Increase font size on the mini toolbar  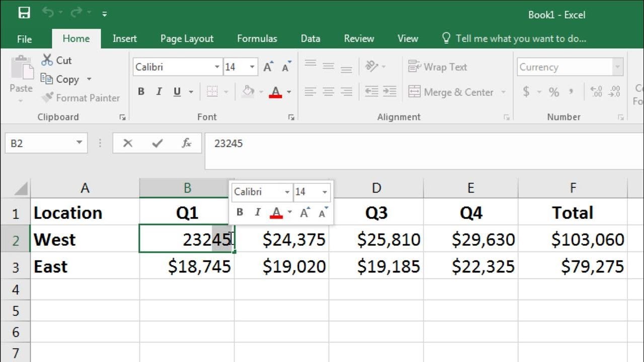(305, 212)
